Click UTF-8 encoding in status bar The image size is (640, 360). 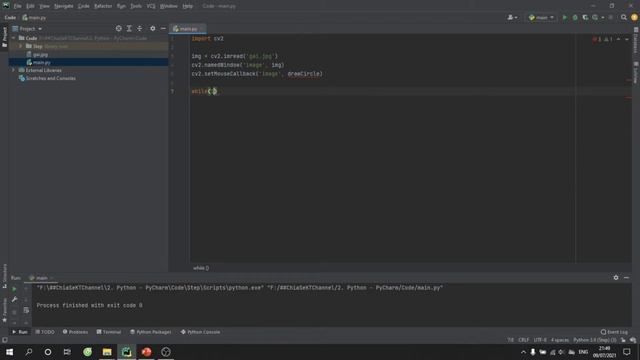(x=540, y=340)
